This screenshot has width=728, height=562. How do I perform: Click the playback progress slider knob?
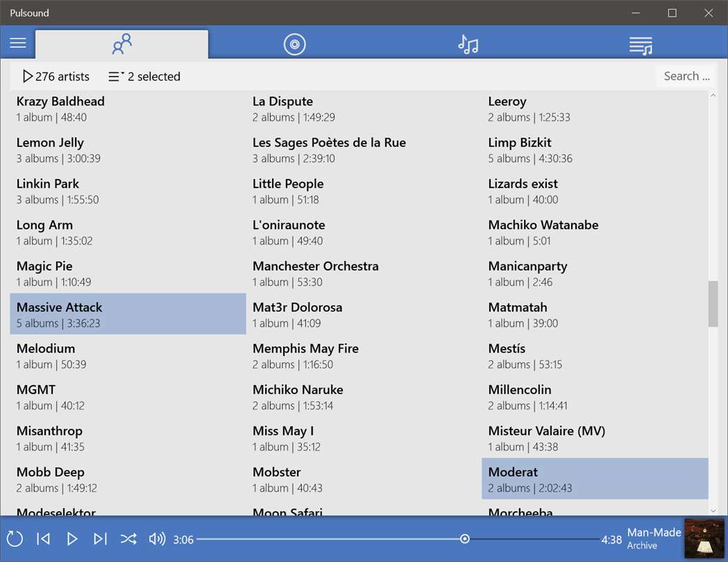tap(465, 539)
